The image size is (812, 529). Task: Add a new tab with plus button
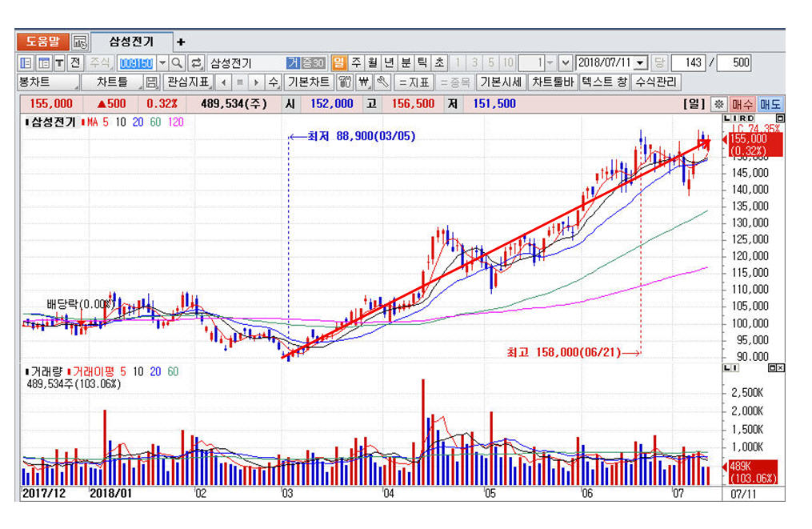181,42
